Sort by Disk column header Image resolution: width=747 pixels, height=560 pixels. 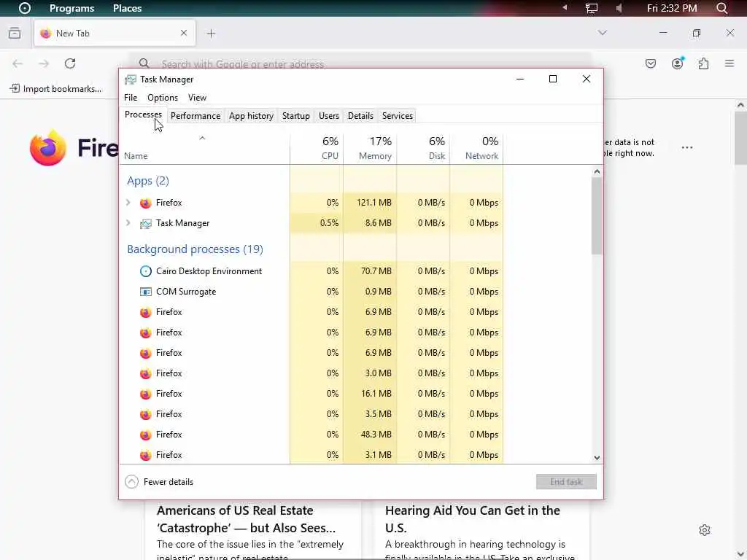[423, 149]
